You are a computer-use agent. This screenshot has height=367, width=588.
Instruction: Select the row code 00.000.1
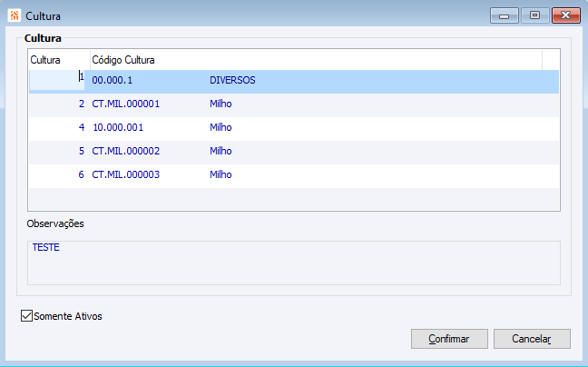[113, 80]
